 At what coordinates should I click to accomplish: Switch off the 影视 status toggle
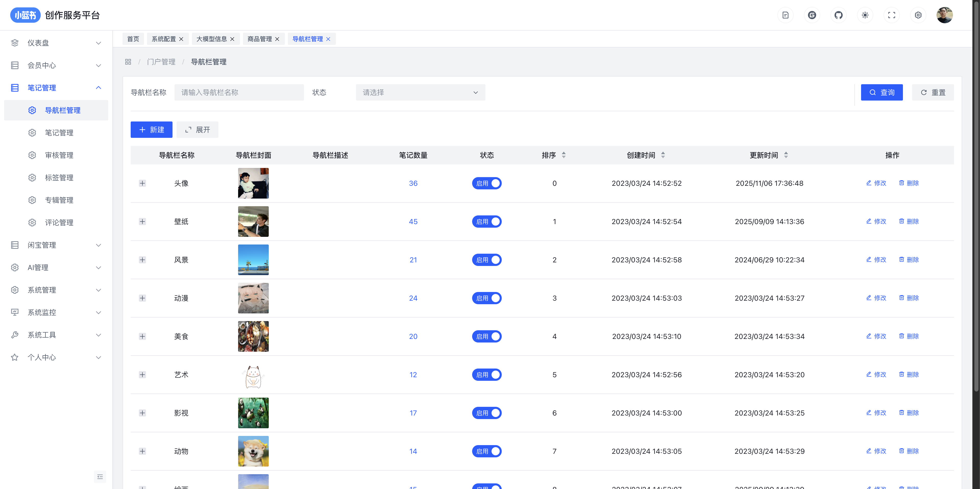[x=487, y=413]
